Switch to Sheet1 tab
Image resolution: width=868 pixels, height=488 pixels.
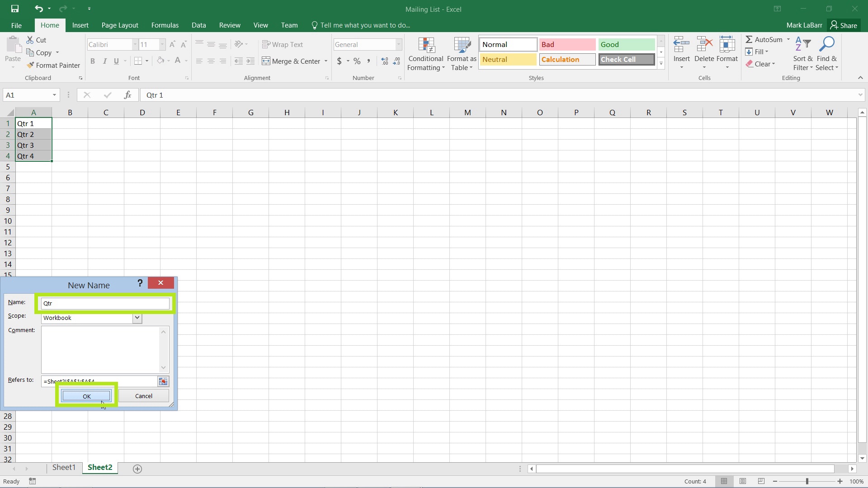(64, 467)
